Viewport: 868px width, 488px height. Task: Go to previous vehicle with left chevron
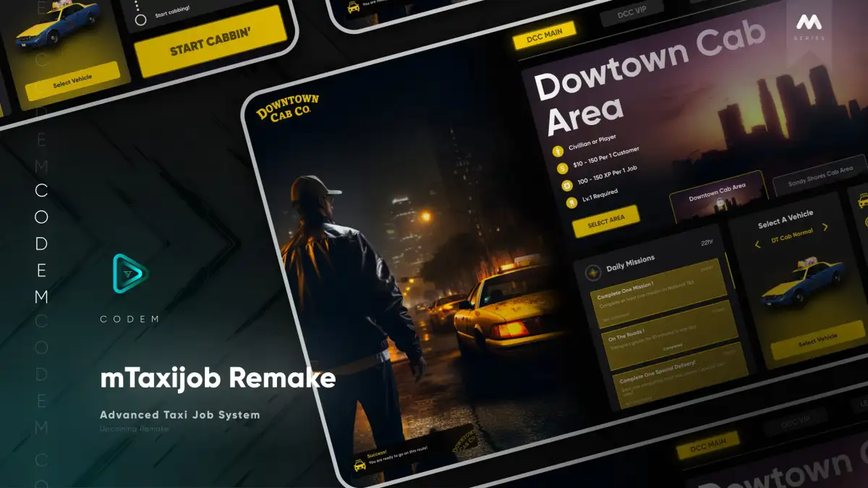click(x=757, y=244)
